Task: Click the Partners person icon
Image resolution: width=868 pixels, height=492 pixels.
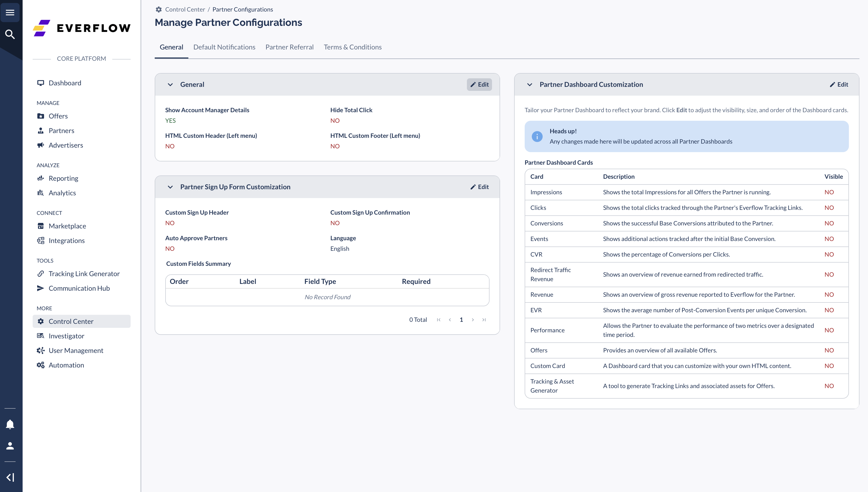Action: pyautogui.click(x=40, y=131)
